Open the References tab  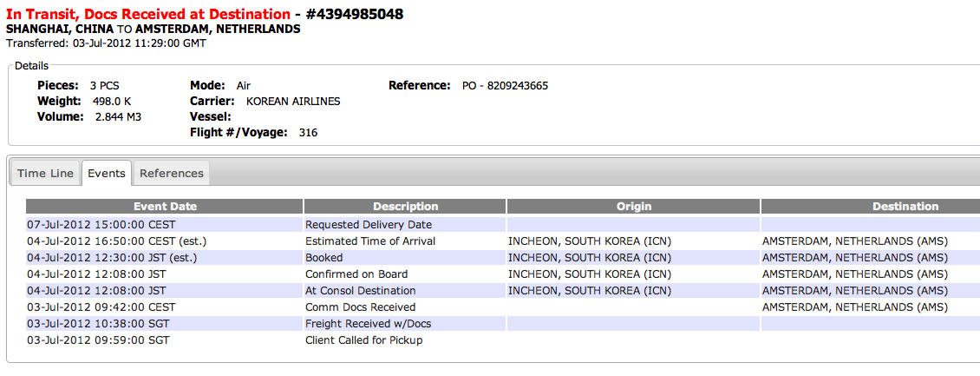click(171, 174)
